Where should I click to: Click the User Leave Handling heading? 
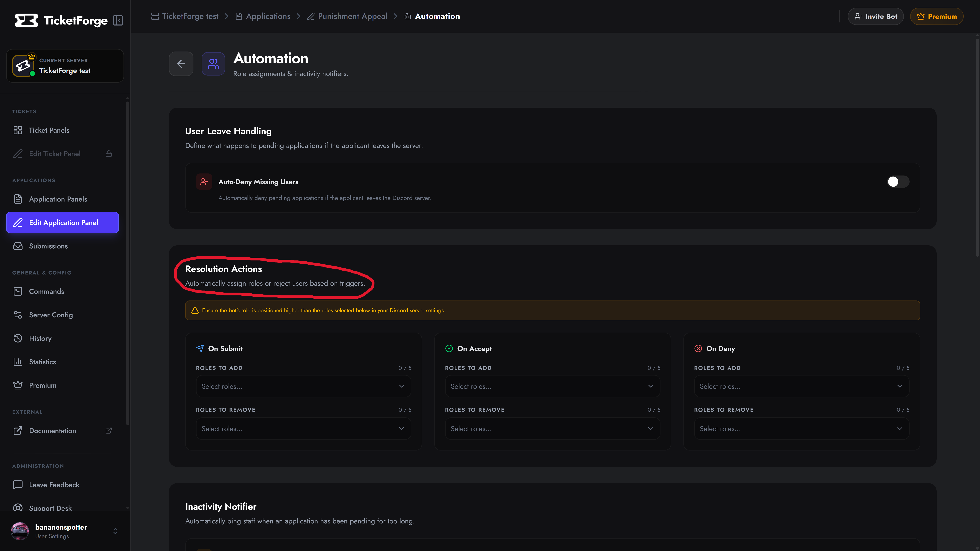coord(228,131)
